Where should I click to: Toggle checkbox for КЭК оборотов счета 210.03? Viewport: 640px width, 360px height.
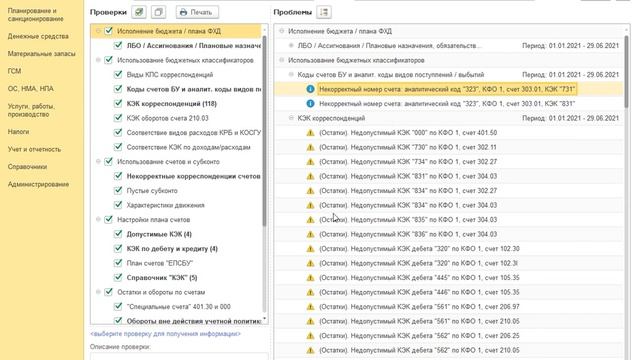click(x=118, y=118)
